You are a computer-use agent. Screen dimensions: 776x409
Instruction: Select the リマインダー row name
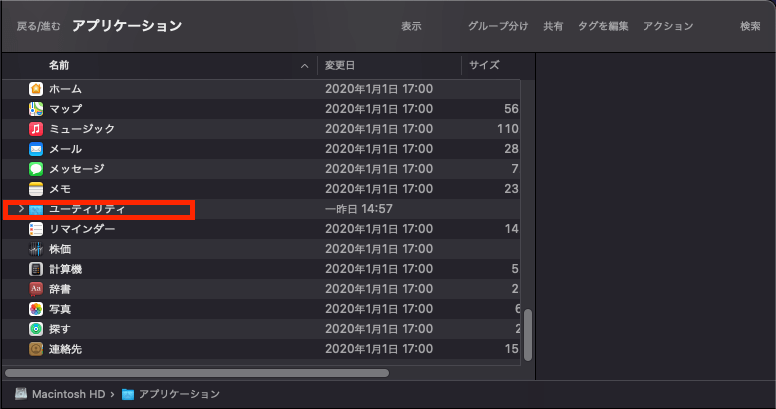(x=82, y=229)
